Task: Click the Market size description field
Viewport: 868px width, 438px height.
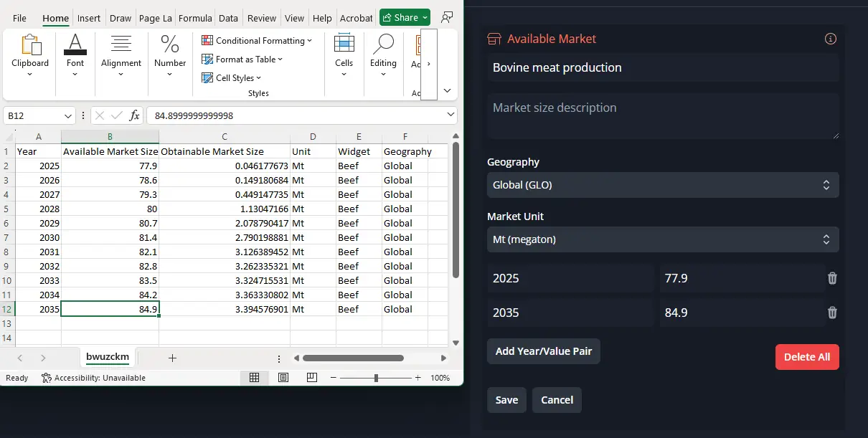Action: point(662,115)
